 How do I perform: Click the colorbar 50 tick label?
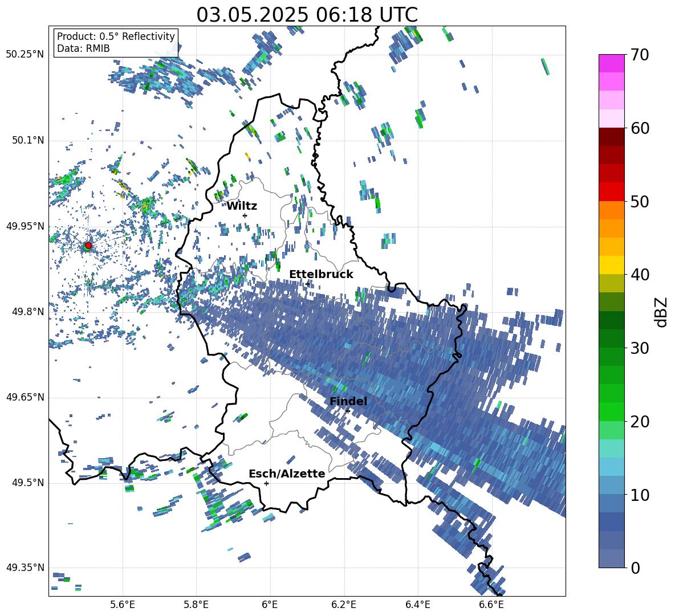pos(640,201)
